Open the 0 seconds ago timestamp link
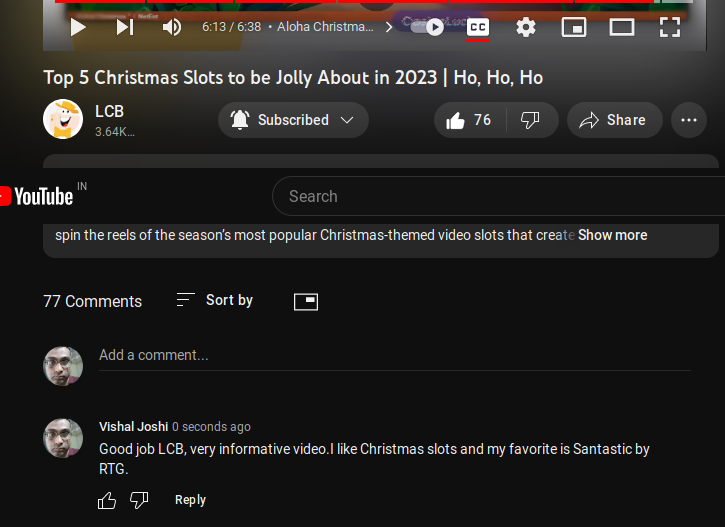Screen dimensions: 725x527 pos(211,426)
